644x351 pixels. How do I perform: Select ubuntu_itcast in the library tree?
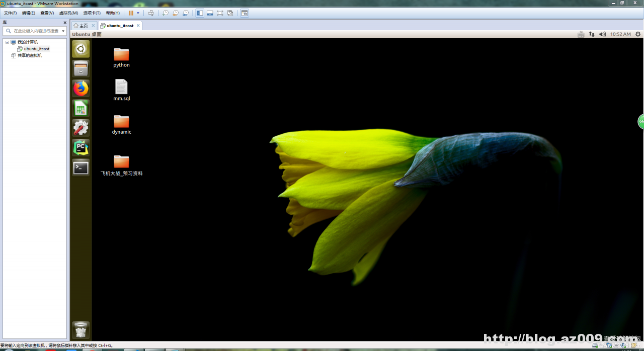[37, 49]
